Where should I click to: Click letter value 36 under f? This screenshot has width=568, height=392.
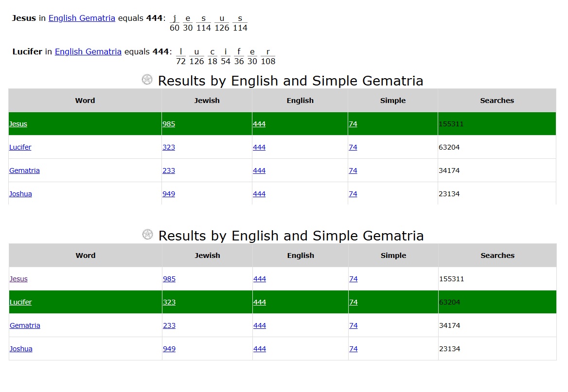point(239,62)
